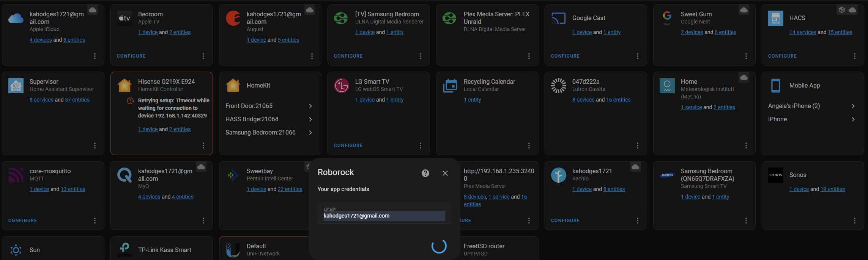Open the 19 entities link on Sonos
This screenshot has height=260, width=868.
click(x=833, y=189)
